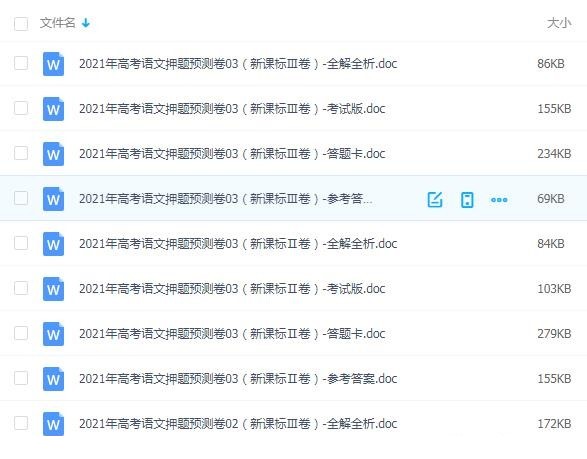Click Word icon for 03 新课标Ⅱ卷 考试版.doc
The image size is (587, 459).
click(53, 289)
